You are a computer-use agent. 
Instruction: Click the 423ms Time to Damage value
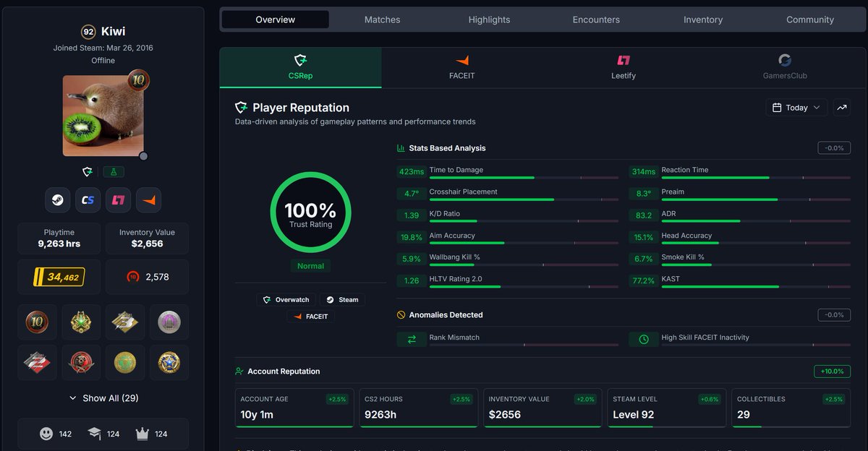coord(412,172)
